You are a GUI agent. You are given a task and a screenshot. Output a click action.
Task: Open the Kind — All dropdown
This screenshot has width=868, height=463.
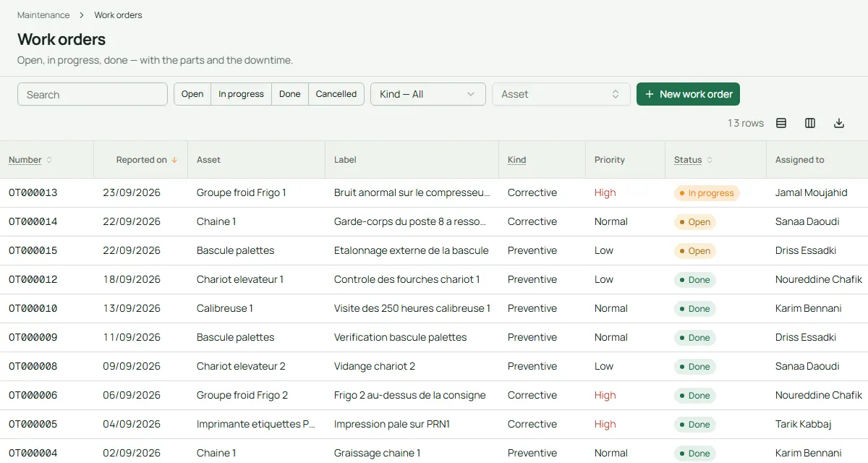pos(428,94)
